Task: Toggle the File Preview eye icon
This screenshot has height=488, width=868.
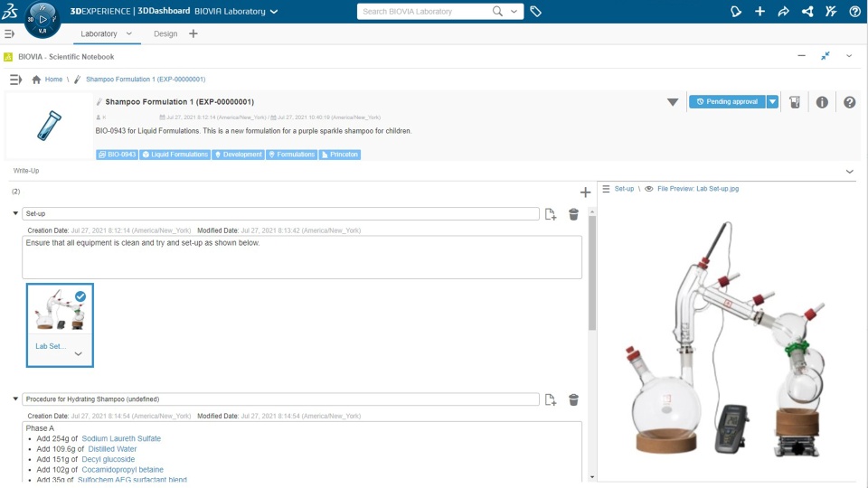Action: pyautogui.click(x=649, y=189)
